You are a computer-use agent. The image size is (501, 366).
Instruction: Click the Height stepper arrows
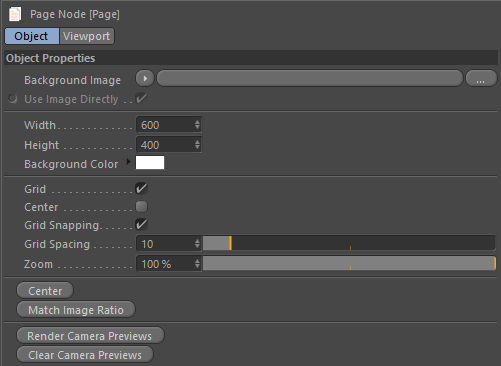click(197, 145)
